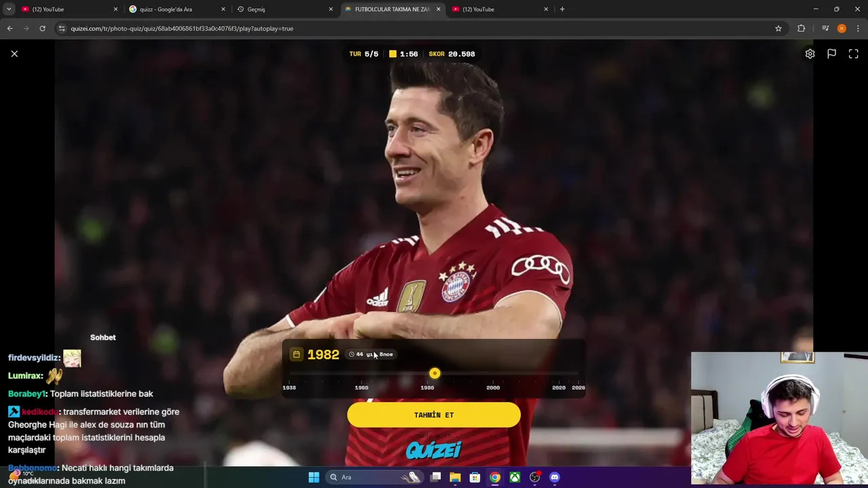This screenshot has height=488, width=868.
Task: Click the Sohbet chat label
Action: click(103, 338)
